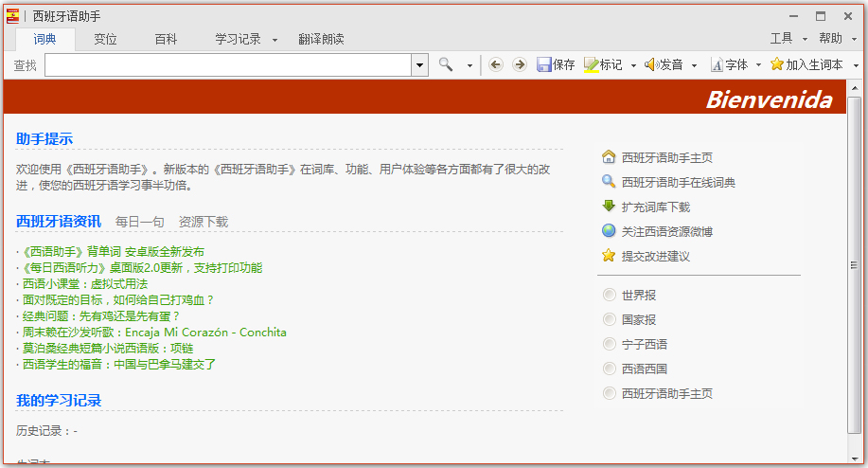Expand the search box history dropdown
Screen dimensions: 868x468
[x=420, y=64]
